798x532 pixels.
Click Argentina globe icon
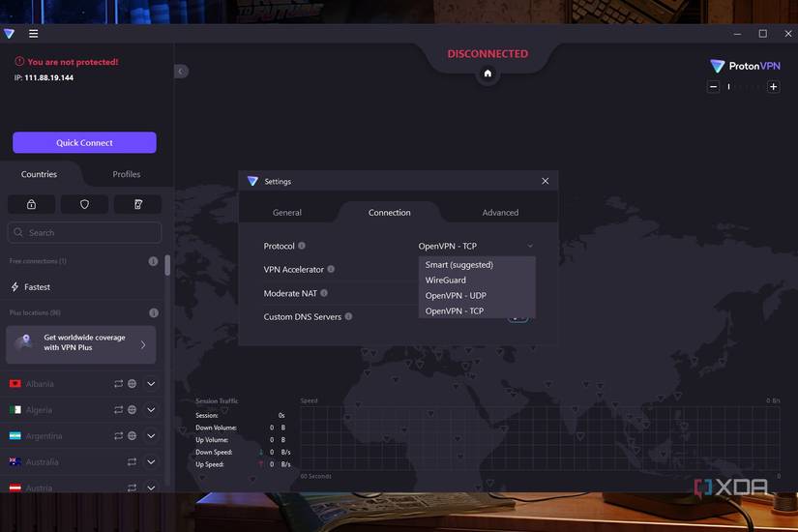click(132, 436)
